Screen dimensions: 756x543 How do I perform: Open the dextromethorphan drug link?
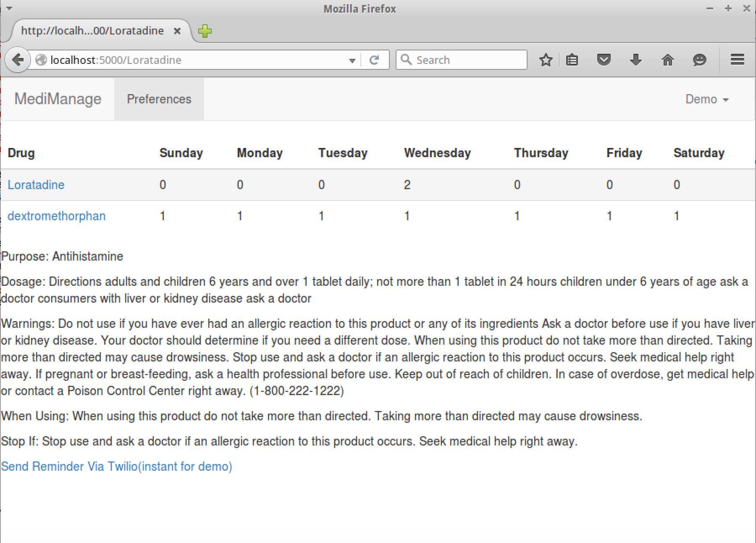coord(57,216)
